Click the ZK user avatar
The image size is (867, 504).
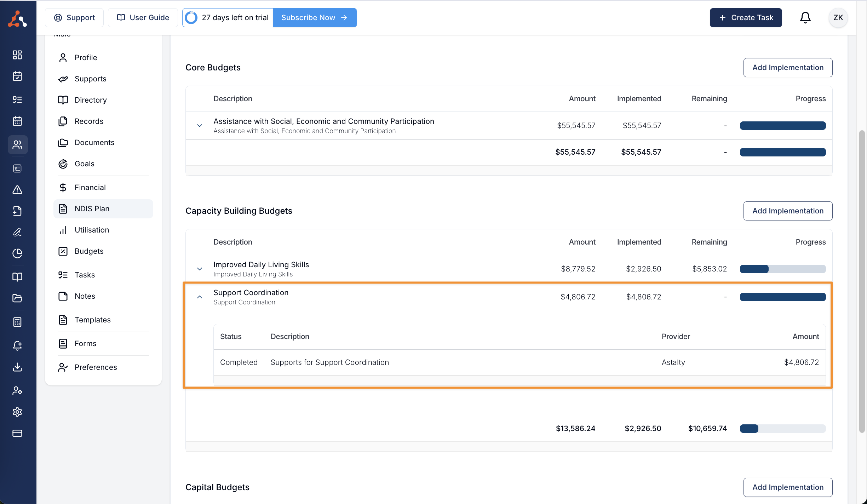coord(838,17)
